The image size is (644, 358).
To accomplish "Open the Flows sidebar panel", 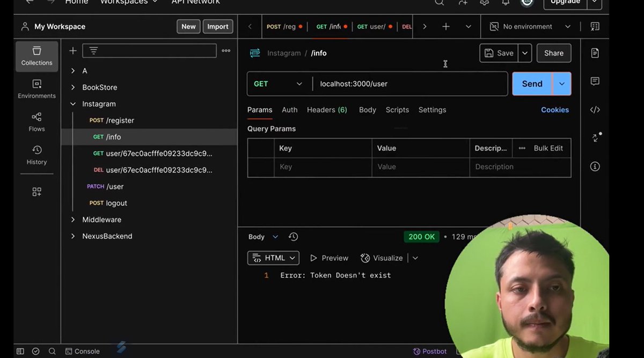I will pos(36,122).
